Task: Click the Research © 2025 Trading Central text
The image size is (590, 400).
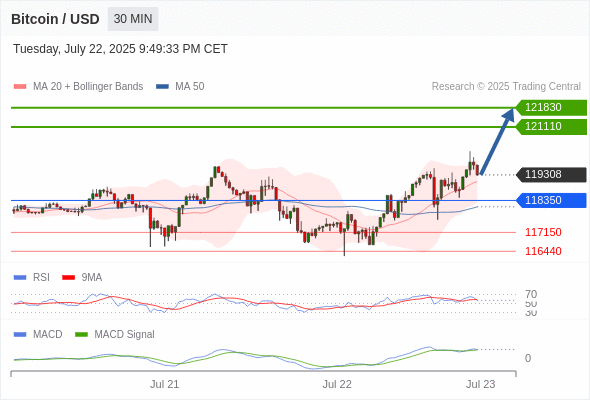Action: 506,87
